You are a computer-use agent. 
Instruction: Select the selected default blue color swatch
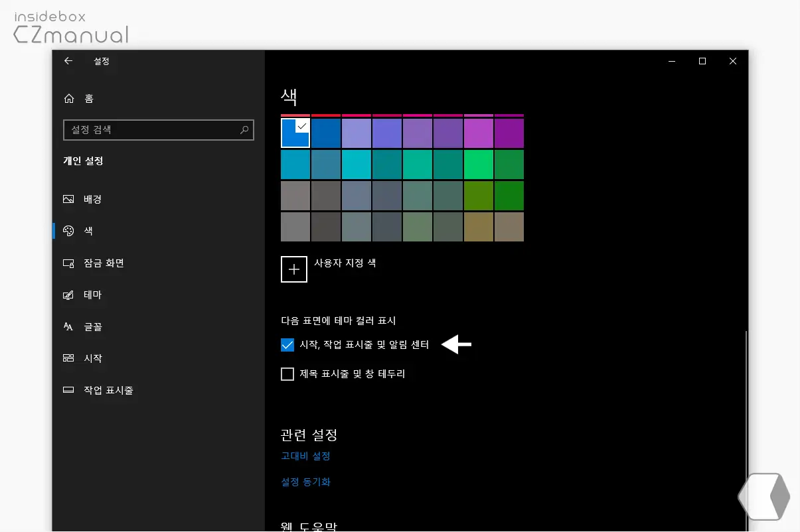point(295,133)
